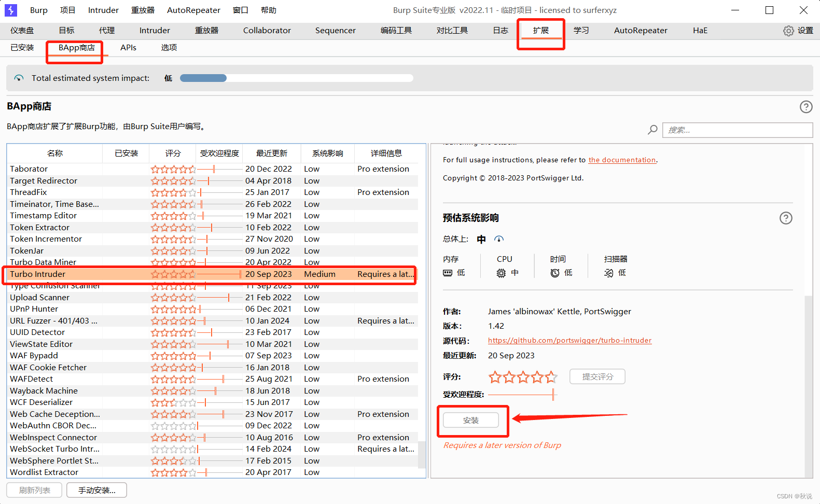Select the WCF Deserializer row
Image resolution: width=820 pixels, height=504 pixels.
[213, 402]
